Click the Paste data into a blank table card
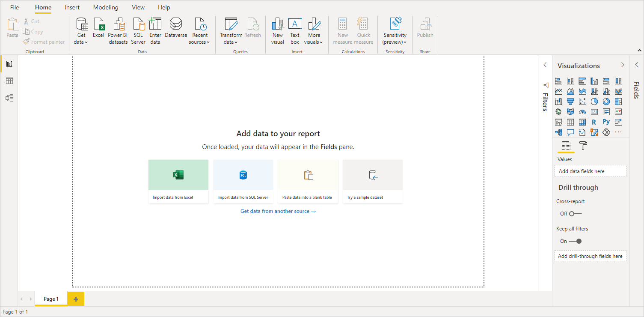This screenshot has height=317, width=644. tap(308, 182)
